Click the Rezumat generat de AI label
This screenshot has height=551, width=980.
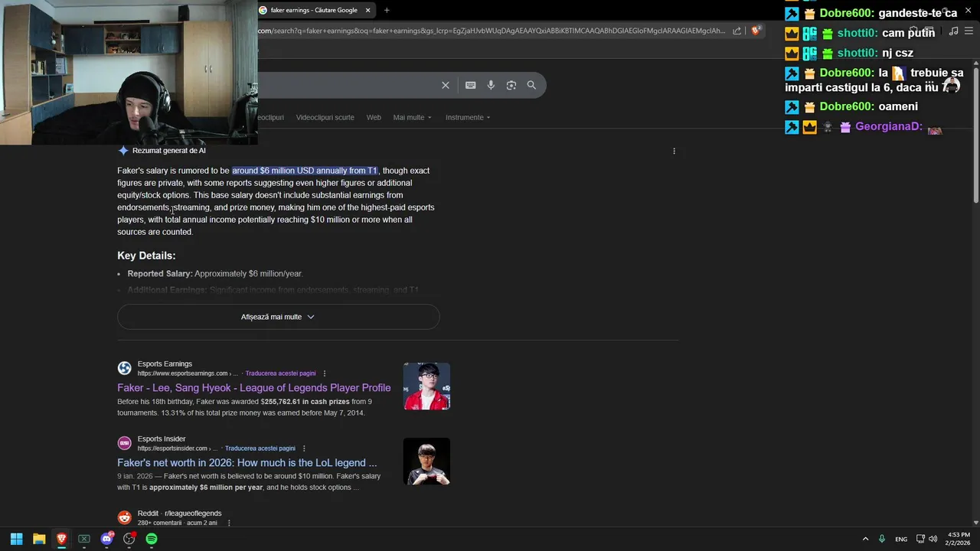pos(168,151)
